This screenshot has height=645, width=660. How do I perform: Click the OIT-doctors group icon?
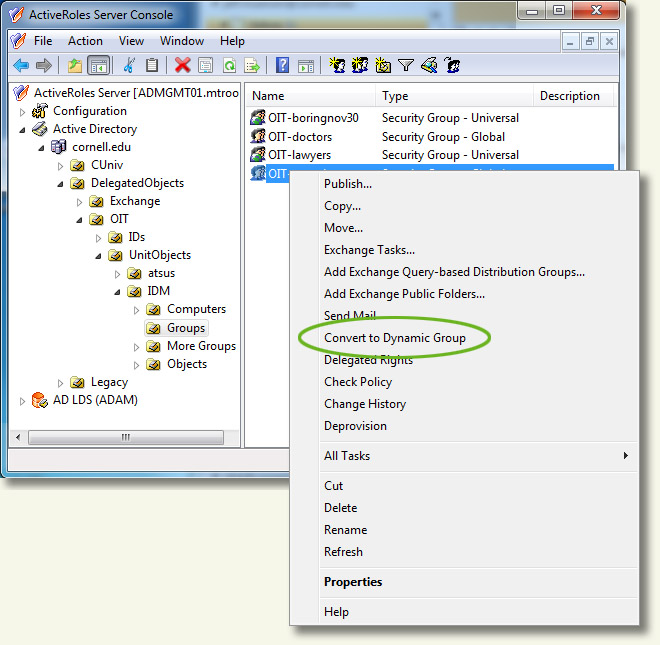(x=258, y=136)
